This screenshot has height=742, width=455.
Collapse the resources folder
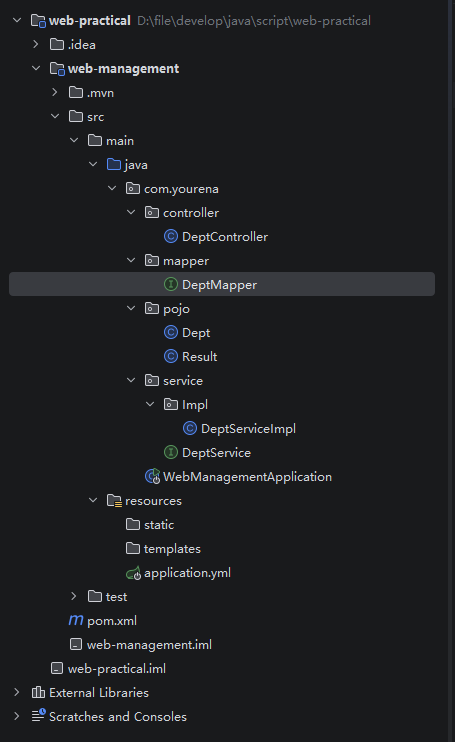click(93, 500)
